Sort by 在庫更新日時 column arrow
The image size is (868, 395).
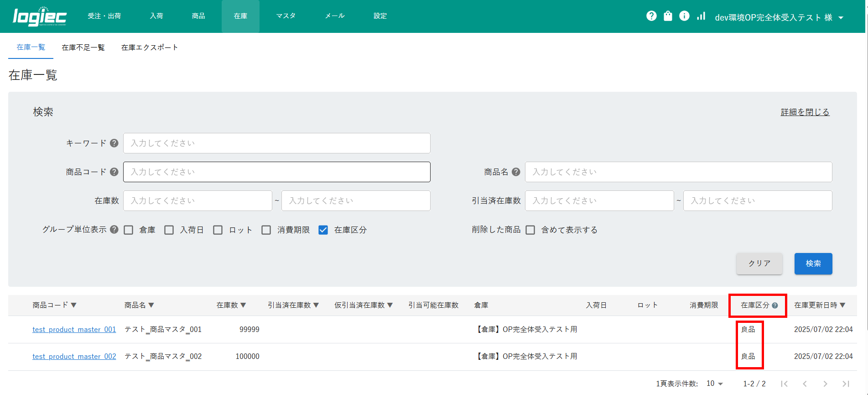[842, 305]
